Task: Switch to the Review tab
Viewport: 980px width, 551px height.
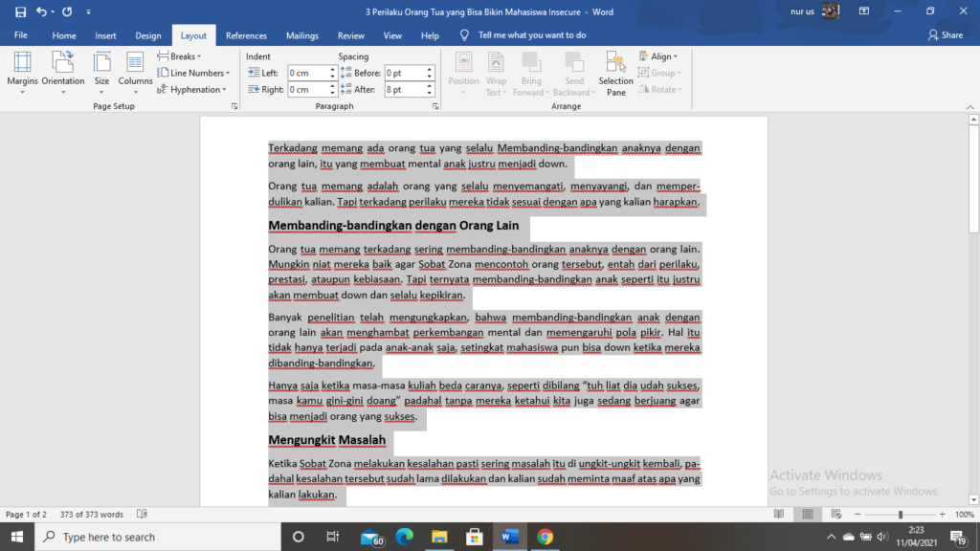Action: (x=350, y=35)
